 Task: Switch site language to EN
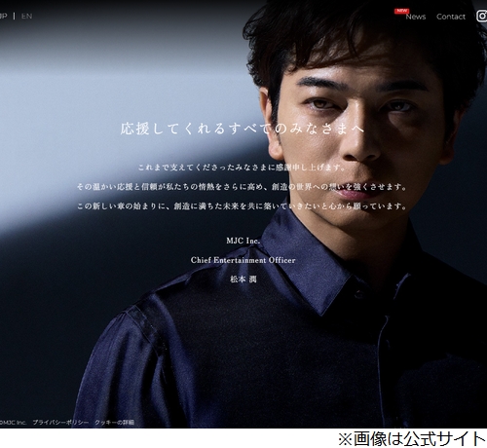pos(26,17)
